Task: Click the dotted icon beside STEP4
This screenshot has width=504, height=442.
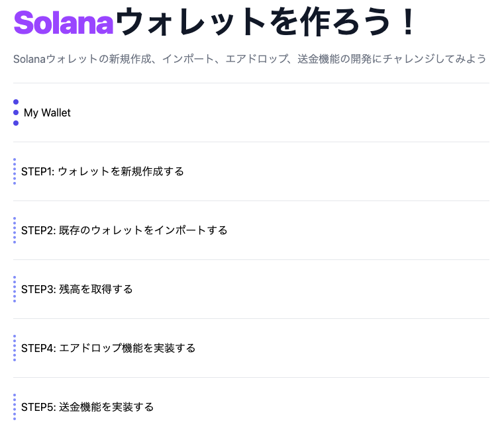Action: 15,348
